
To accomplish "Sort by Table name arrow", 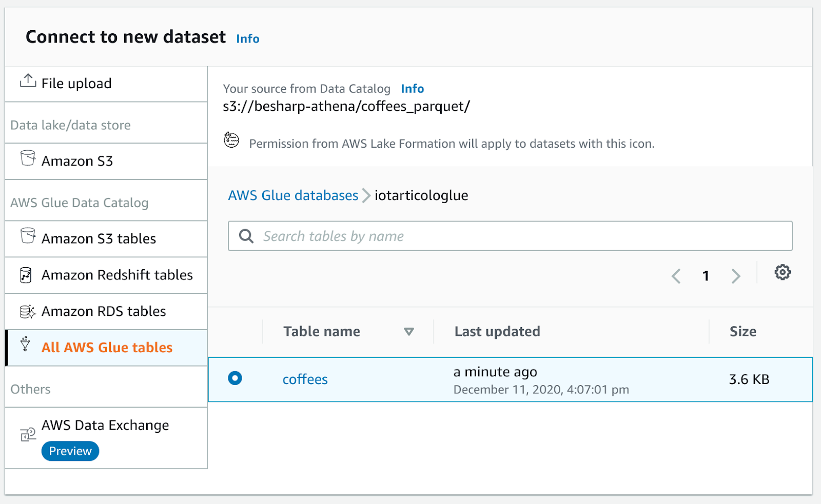I will click(409, 332).
